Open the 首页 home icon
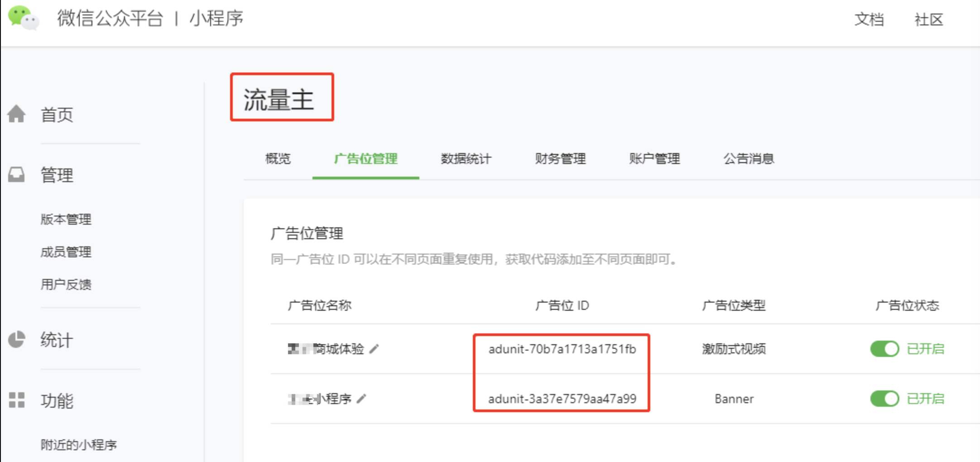This screenshot has width=980, height=462. click(x=17, y=114)
